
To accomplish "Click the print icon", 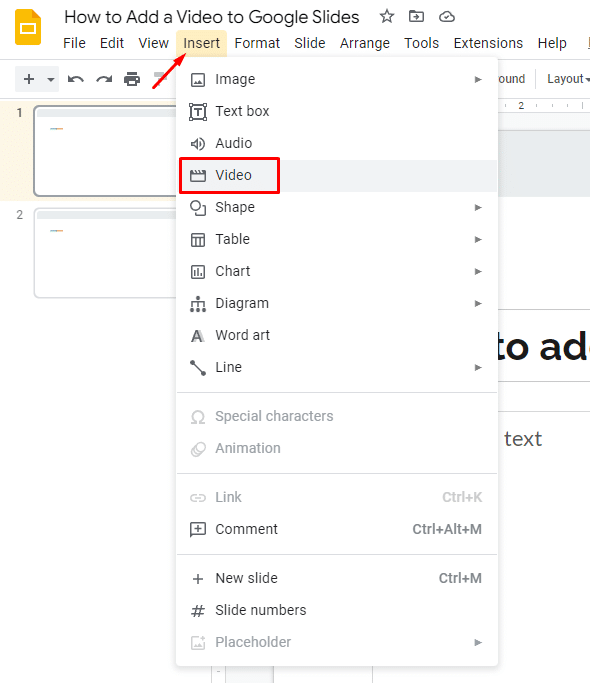I will pyautogui.click(x=132, y=79).
